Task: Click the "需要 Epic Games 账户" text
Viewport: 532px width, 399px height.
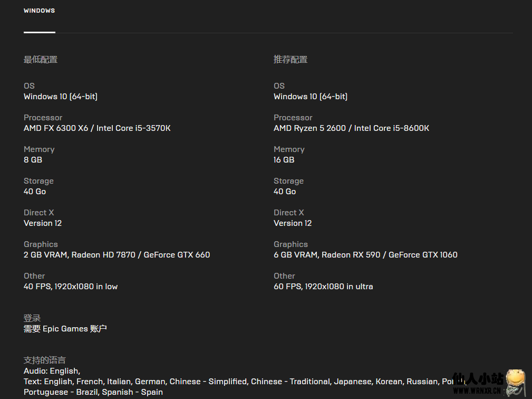Action: pyautogui.click(x=65, y=329)
